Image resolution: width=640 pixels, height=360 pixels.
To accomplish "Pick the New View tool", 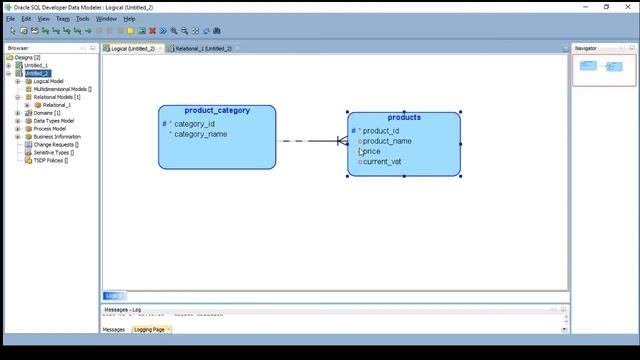I will pyautogui.click(x=34, y=31).
